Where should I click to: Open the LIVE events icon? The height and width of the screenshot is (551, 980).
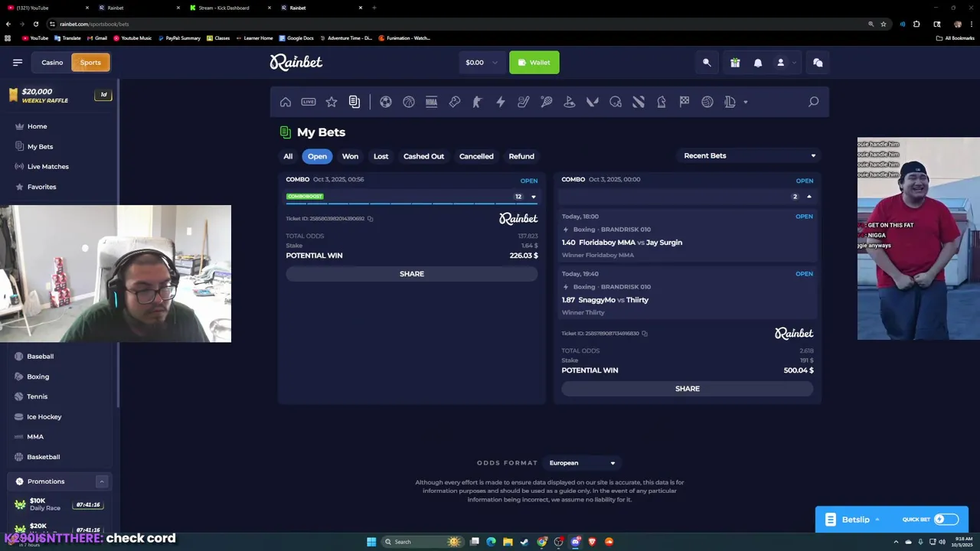point(309,102)
